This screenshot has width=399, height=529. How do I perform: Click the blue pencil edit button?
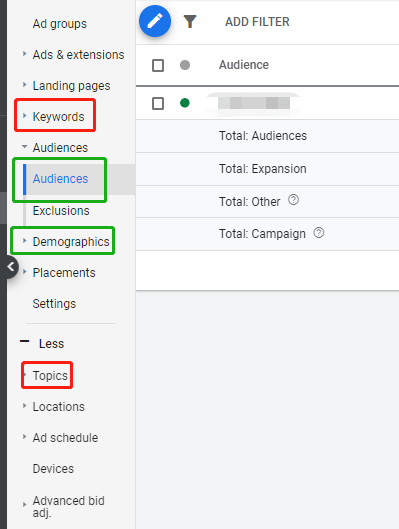click(x=155, y=21)
